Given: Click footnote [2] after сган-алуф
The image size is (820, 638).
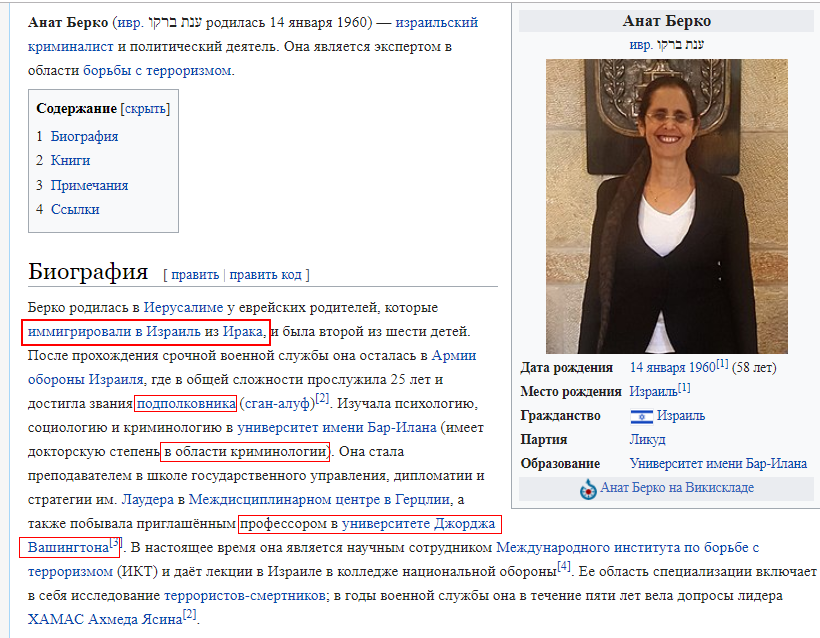Looking at the screenshot, I should point(322,399).
